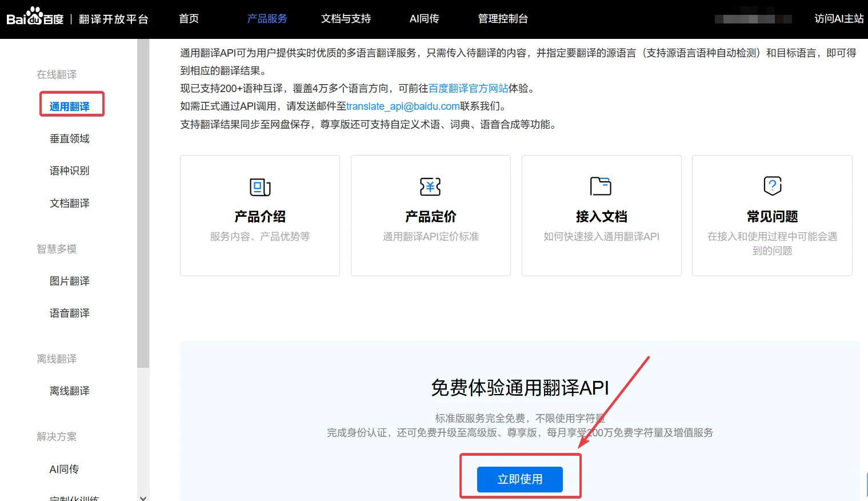The height and width of the screenshot is (501, 868).
Task: Click the 接入文档 folder icon
Action: [601, 186]
